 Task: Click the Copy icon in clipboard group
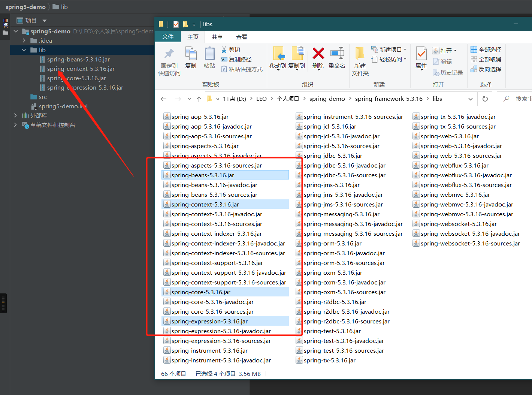click(x=191, y=54)
